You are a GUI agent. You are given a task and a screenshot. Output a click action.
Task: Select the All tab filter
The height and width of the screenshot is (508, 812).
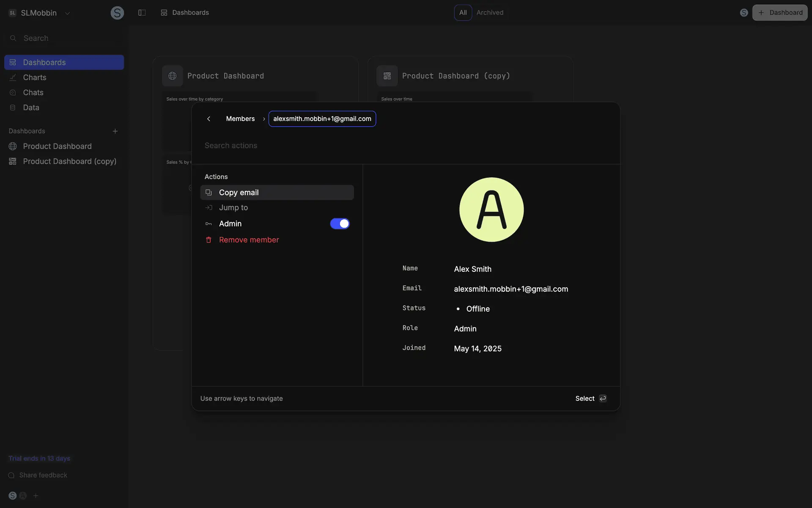coord(463,13)
